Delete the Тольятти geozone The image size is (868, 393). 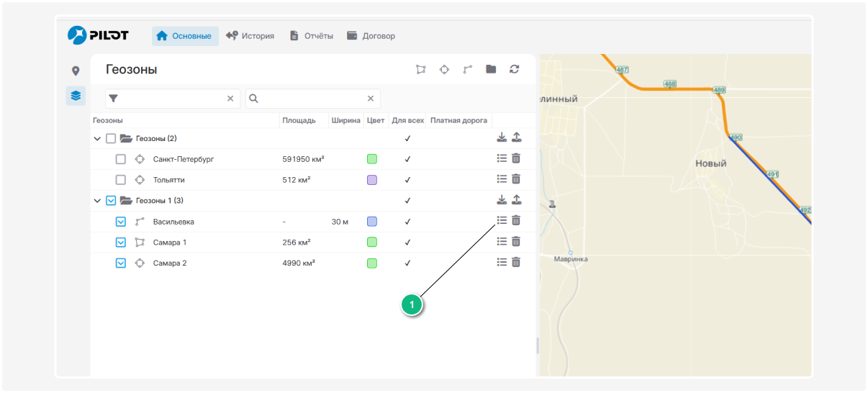[x=516, y=179]
